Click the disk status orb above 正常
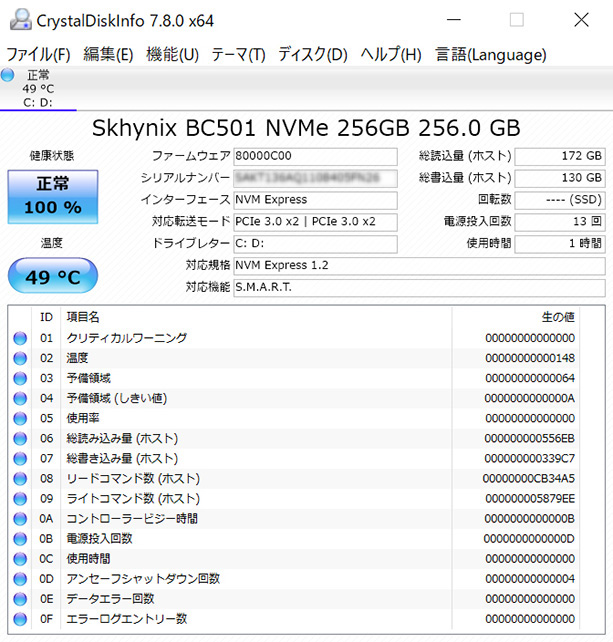 [x=9, y=75]
